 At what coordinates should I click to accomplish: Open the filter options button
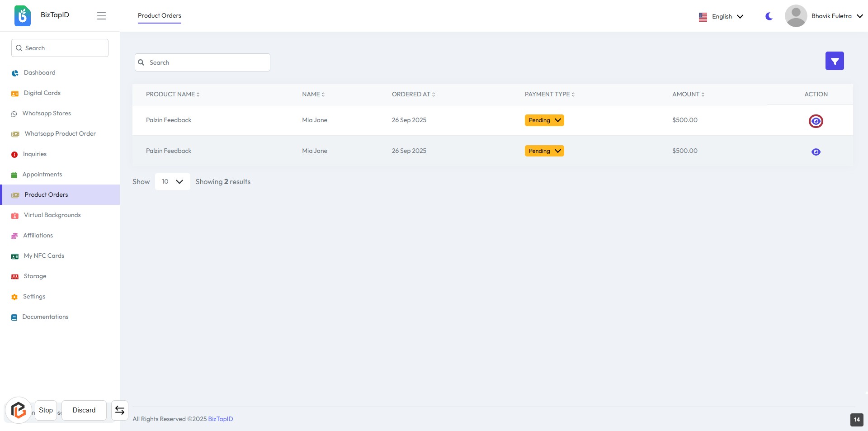[x=834, y=61]
